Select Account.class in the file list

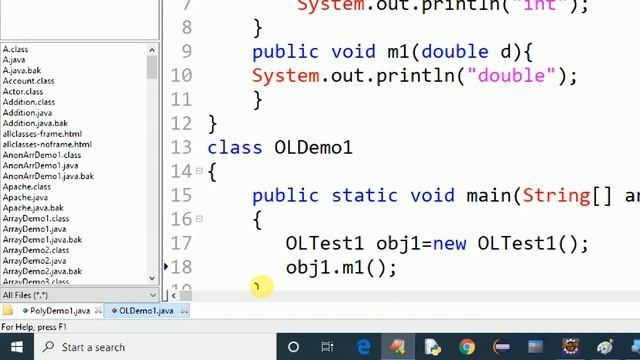(28, 81)
